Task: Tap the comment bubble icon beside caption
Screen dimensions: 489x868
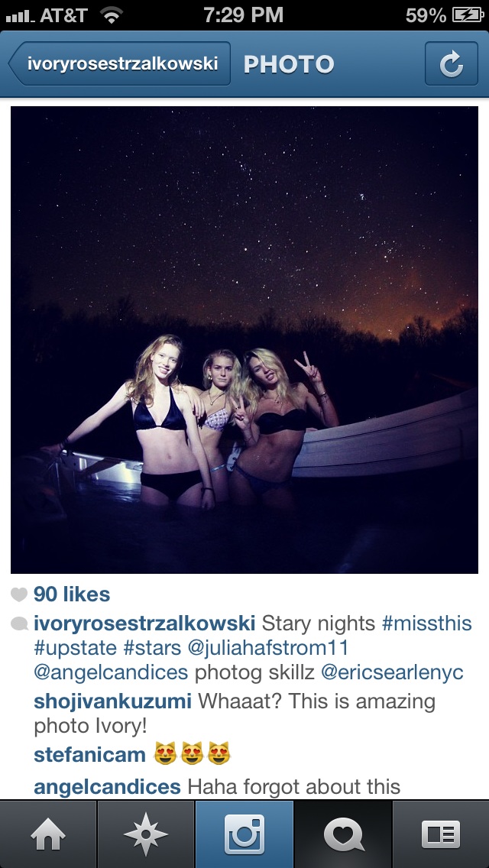Action: tap(19, 624)
